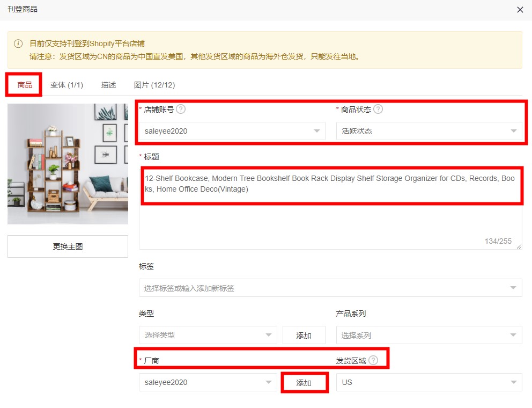Click the 添加 button beside 选择类型
The width and height of the screenshot is (532, 408).
click(304, 336)
